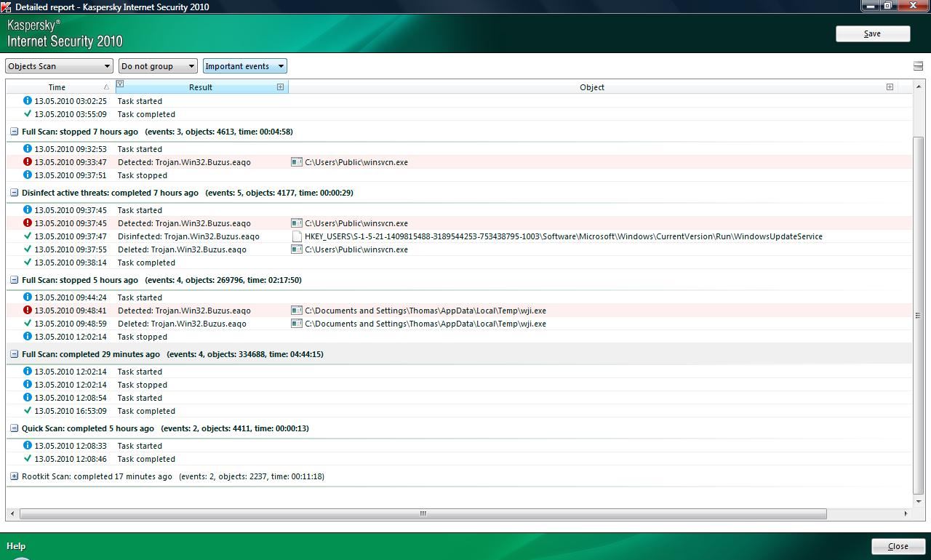The height and width of the screenshot is (560, 931).
Task: Click the file icon in the 09:33:47 winsvcn.exe row
Action: (x=296, y=162)
